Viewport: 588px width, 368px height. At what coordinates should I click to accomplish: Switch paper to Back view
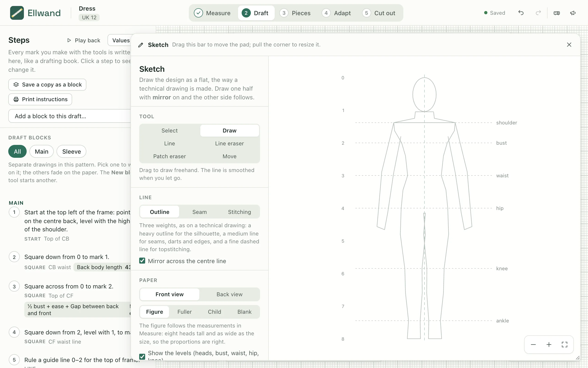coord(229,294)
